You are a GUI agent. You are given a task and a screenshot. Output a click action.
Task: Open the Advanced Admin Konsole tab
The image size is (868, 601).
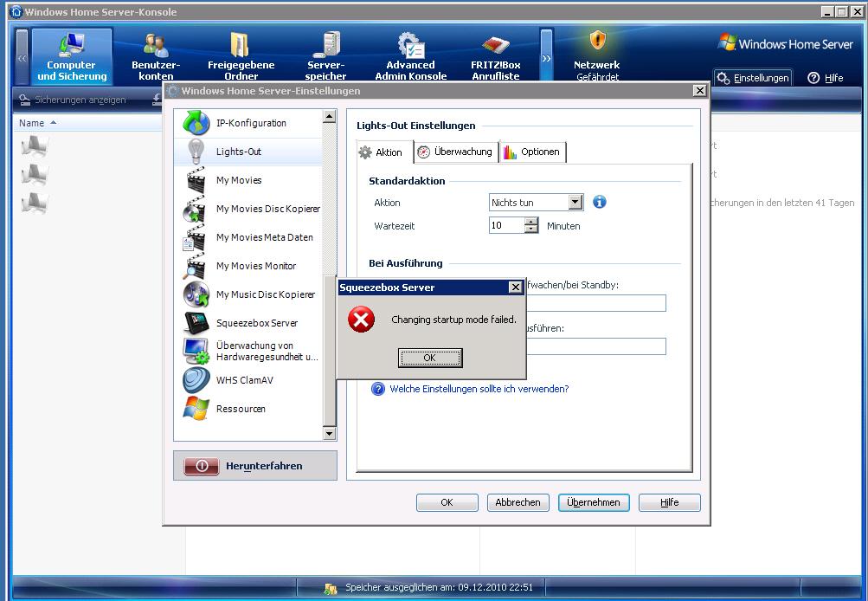[411, 56]
